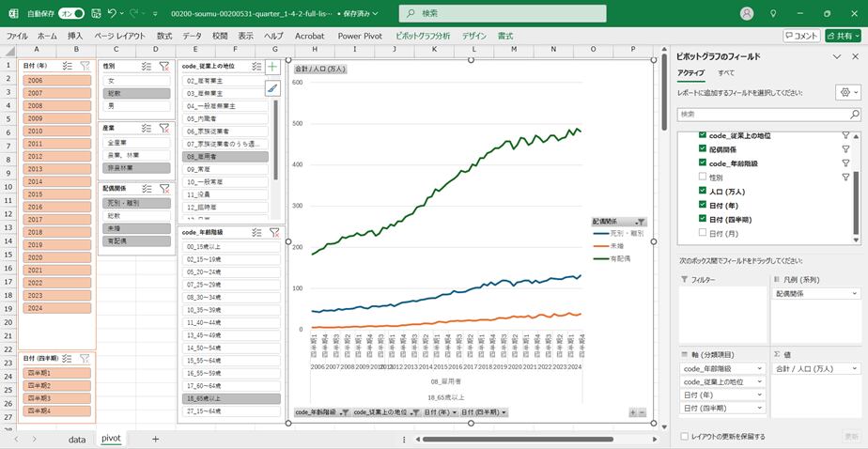Open the ファイル menu
The image size is (868, 449).
pos(17,36)
